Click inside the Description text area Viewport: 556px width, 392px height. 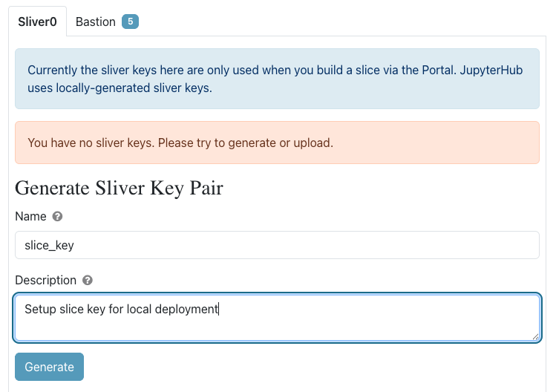point(277,318)
